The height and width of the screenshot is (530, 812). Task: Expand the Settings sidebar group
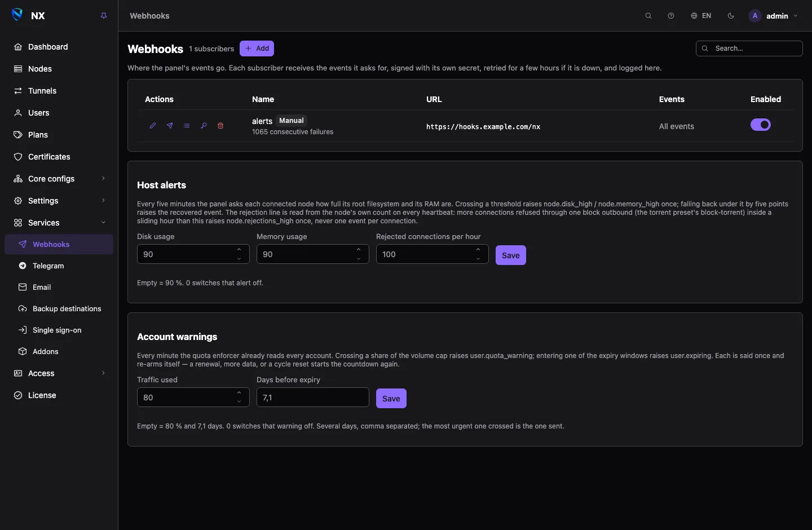tap(59, 201)
